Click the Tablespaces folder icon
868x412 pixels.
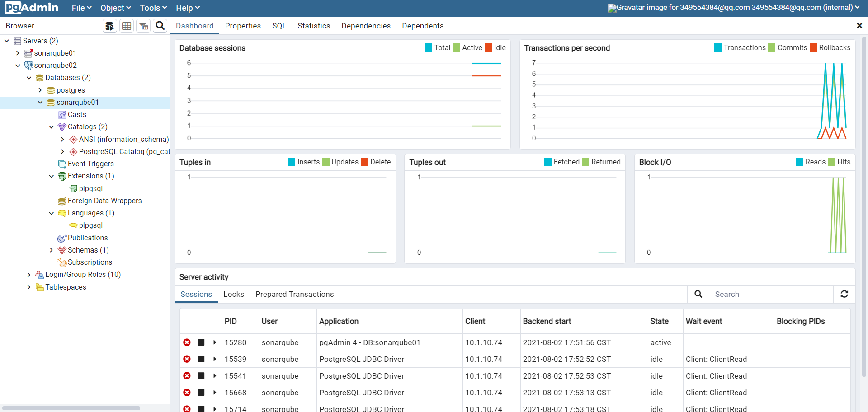coord(40,287)
